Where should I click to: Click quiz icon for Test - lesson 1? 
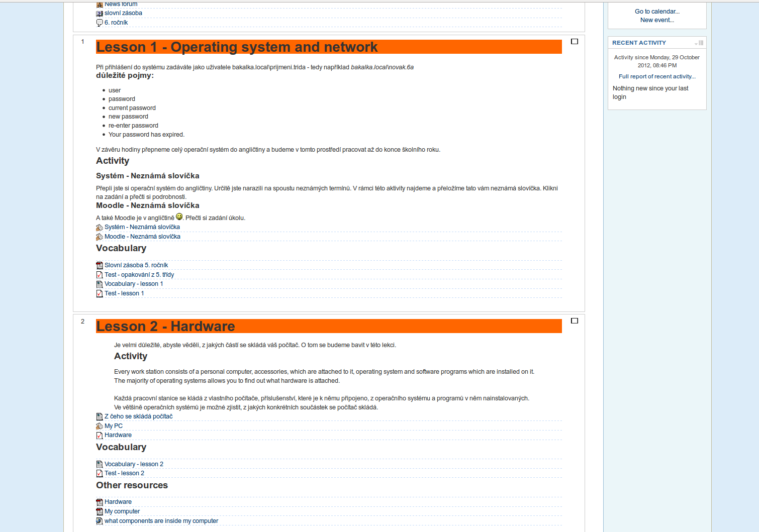(x=100, y=294)
